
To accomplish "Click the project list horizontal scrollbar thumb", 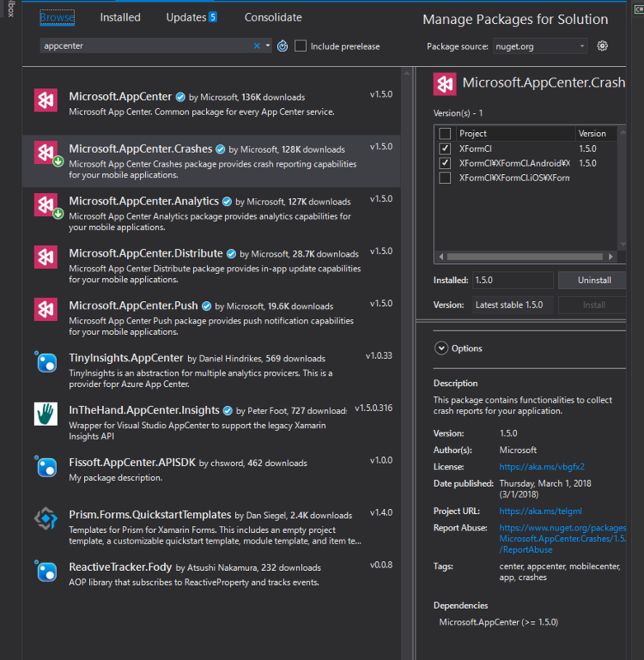I will pyautogui.click(x=525, y=257).
